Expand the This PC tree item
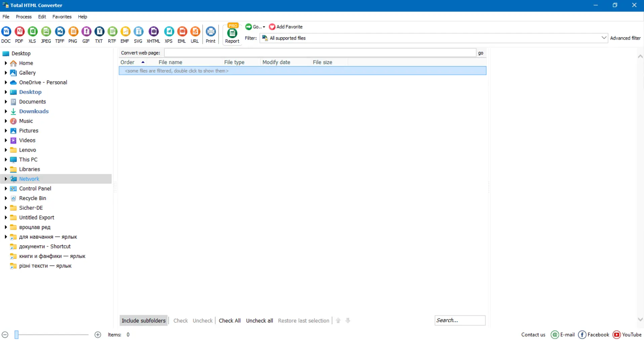This screenshot has width=644, height=340. (5, 159)
